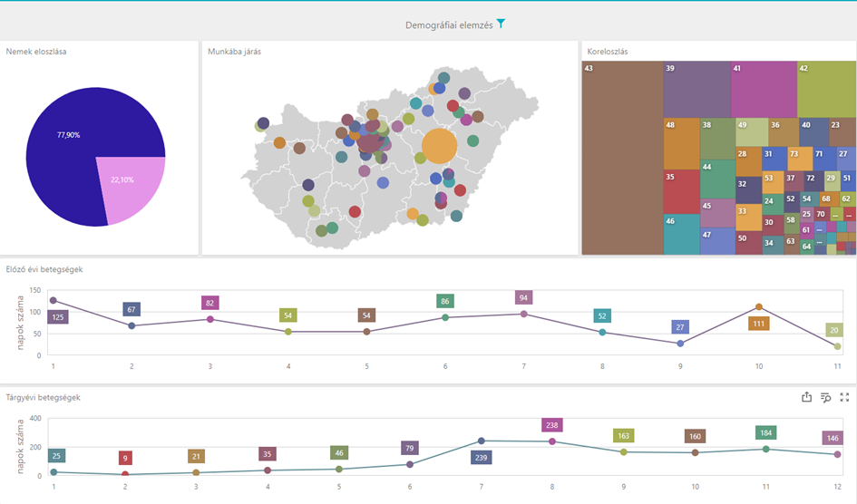Click the 184 data label on Tárgyévi betegségek

click(765, 433)
